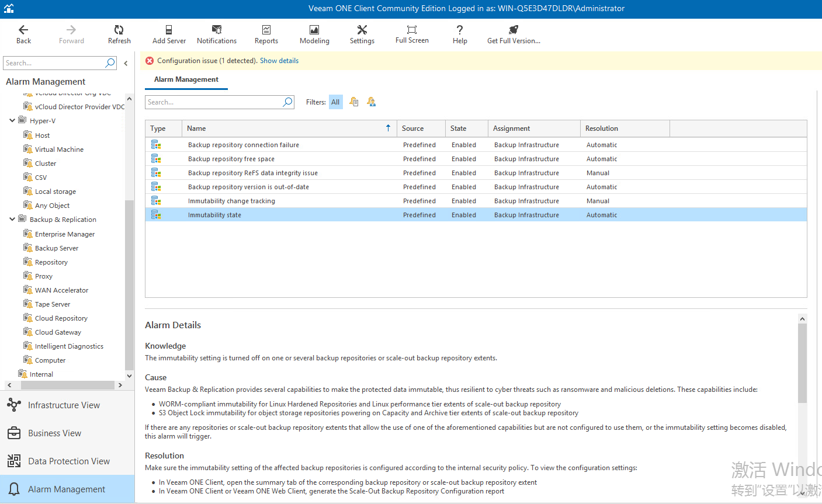Open Business View navigation item
This screenshot has height=504, width=822.
[67, 433]
